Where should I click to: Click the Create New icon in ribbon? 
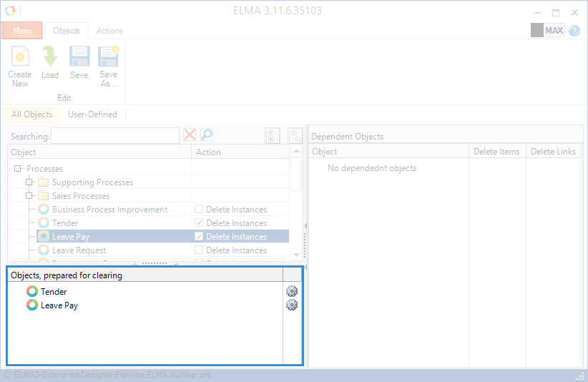click(20, 57)
